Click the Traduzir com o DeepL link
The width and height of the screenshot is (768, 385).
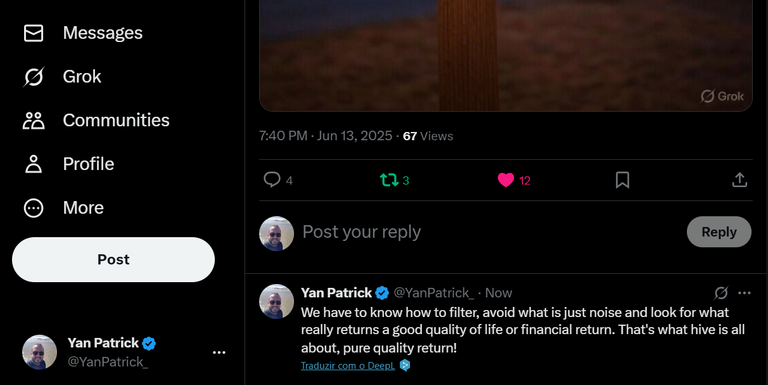tap(348, 365)
